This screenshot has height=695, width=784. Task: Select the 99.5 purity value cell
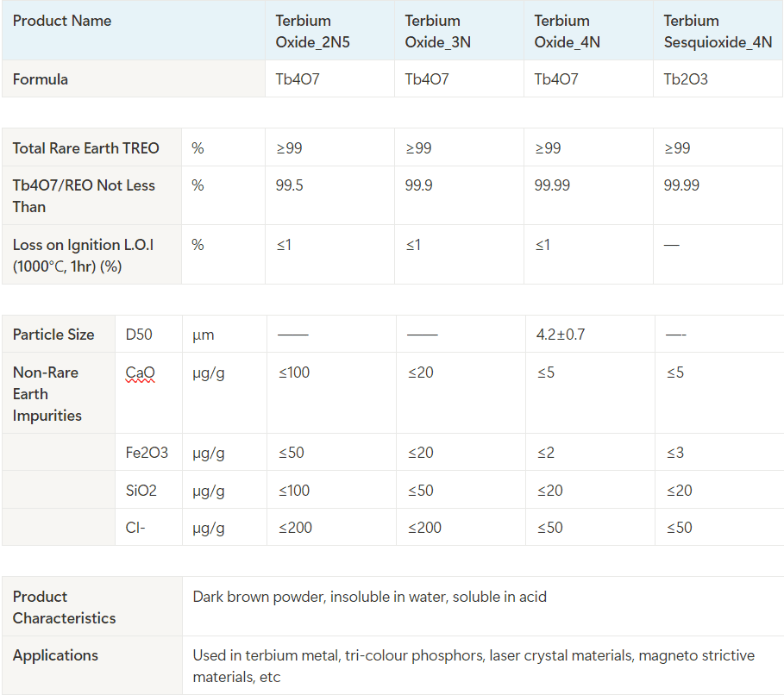click(290, 185)
